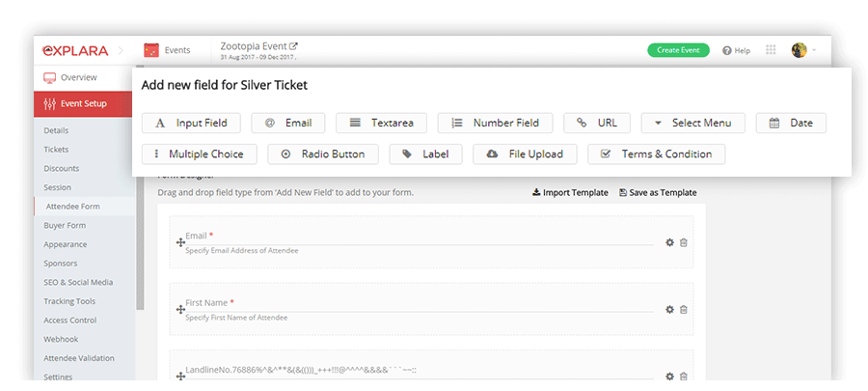Add a Number Field
The width and height of the screenshot is (868, 391).
[495, 123]
